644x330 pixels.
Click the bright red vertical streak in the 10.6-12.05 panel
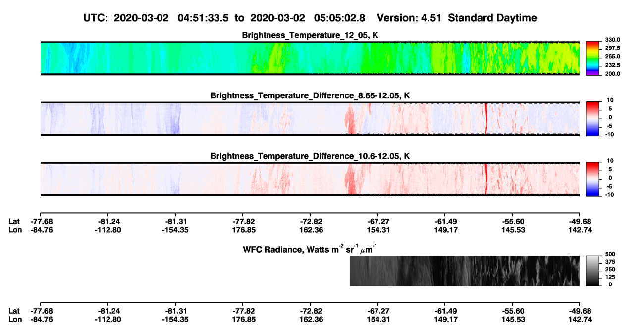point(486,179)
